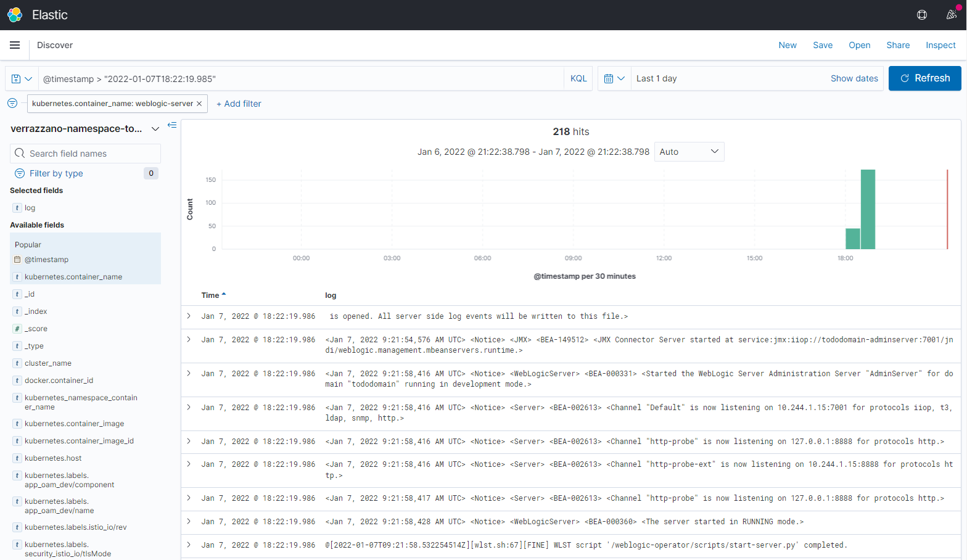This screenshot has width=967, height=560.
Task: Select kubernetes.host field
Action: pyautogui.click(x=53, y=458)
